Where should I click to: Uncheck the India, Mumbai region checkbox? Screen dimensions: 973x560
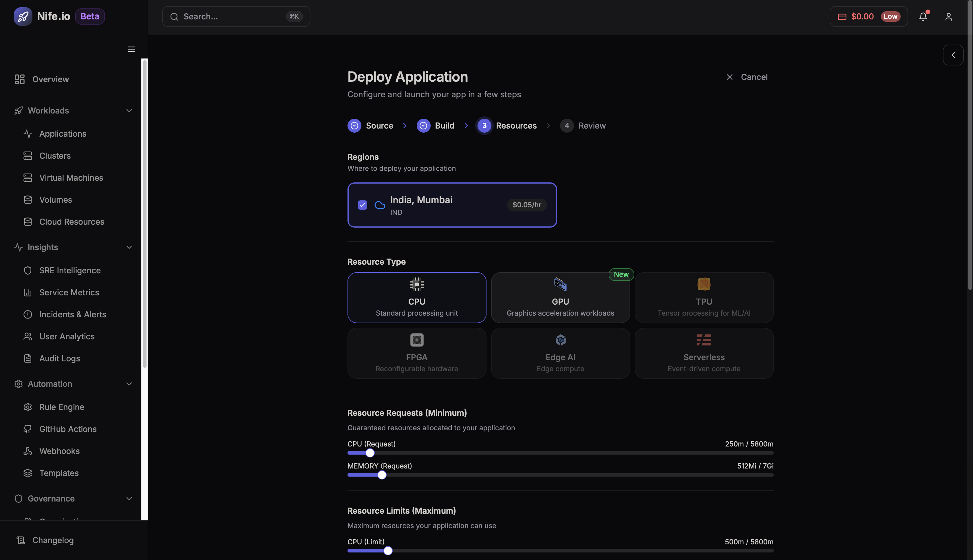click(x=362, y=205)
